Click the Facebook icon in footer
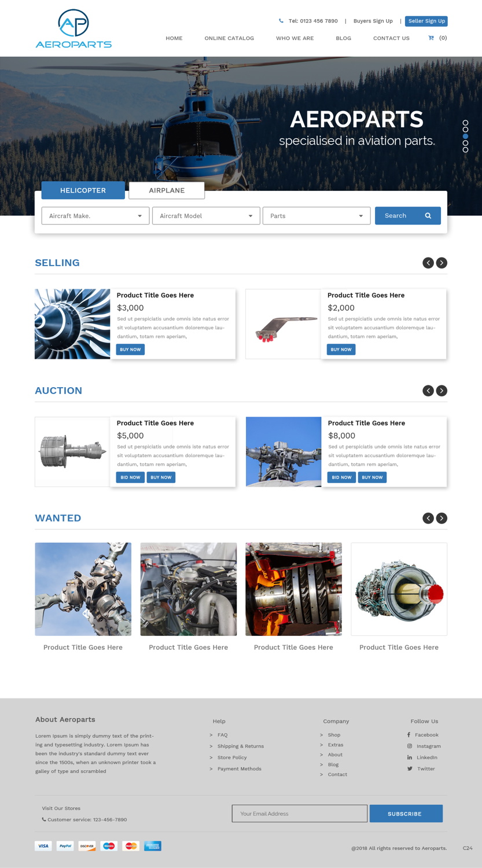The image size is (482, 868). (409, 735)
